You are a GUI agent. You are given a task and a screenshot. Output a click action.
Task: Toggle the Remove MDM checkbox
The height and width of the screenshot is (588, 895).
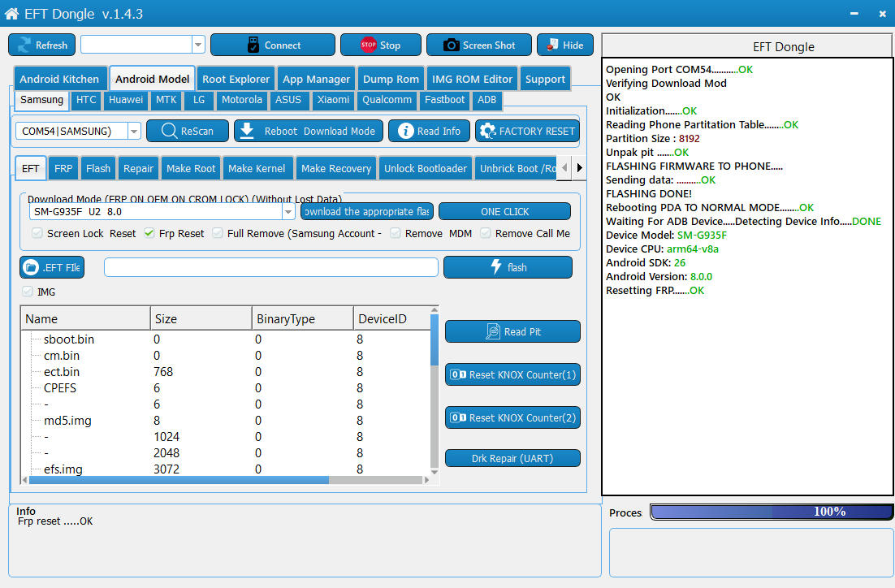point(395,233)
